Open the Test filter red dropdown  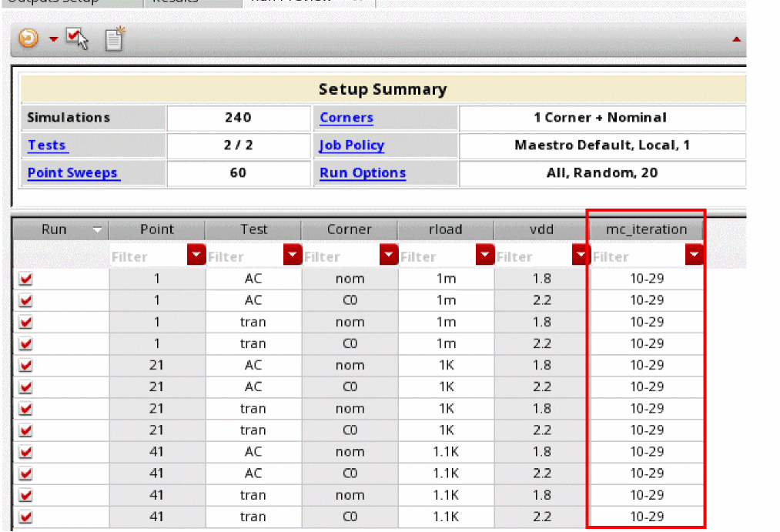(x=293, y=255)
